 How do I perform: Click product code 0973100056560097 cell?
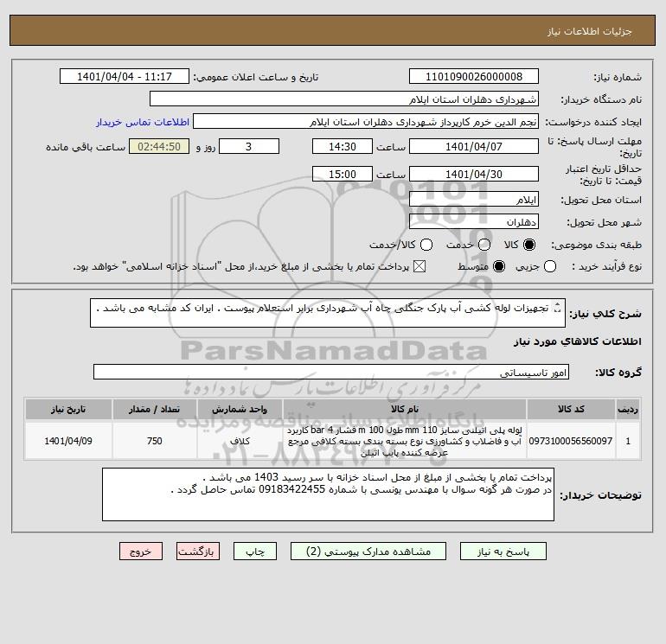point(571,441)
